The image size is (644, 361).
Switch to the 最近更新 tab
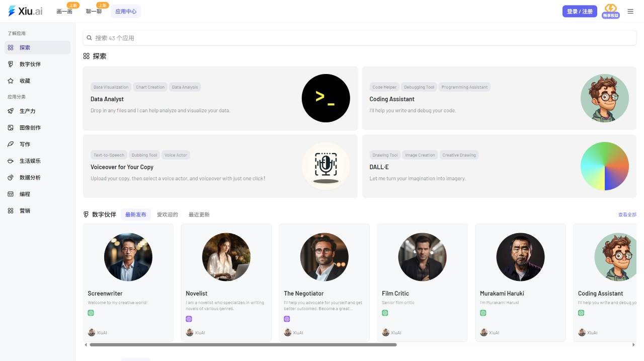[199, 214]
